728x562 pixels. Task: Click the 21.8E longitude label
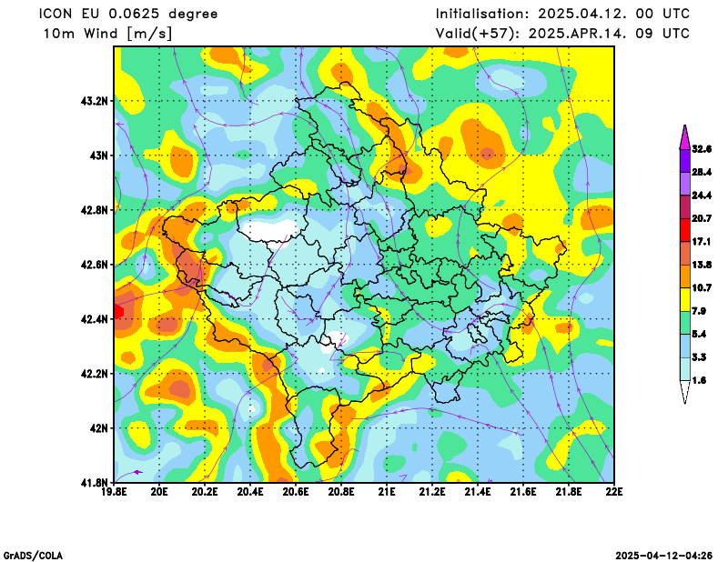[569, 491]
